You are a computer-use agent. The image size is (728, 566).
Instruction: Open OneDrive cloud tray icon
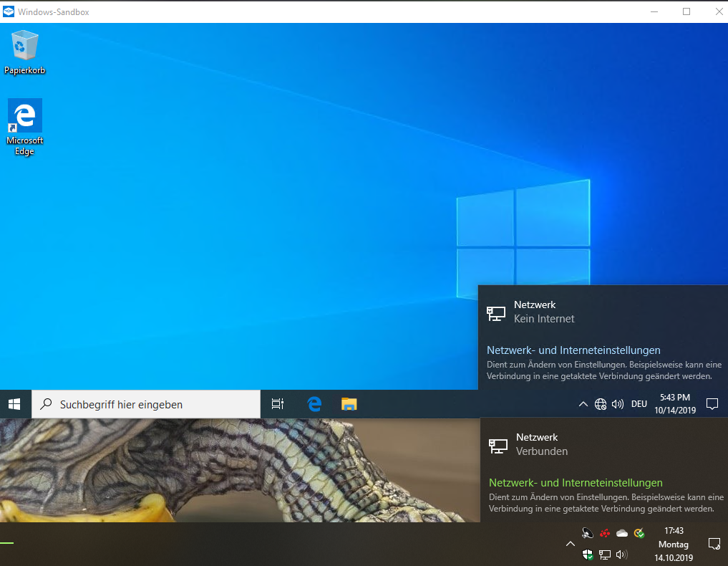tap(622, 533)
